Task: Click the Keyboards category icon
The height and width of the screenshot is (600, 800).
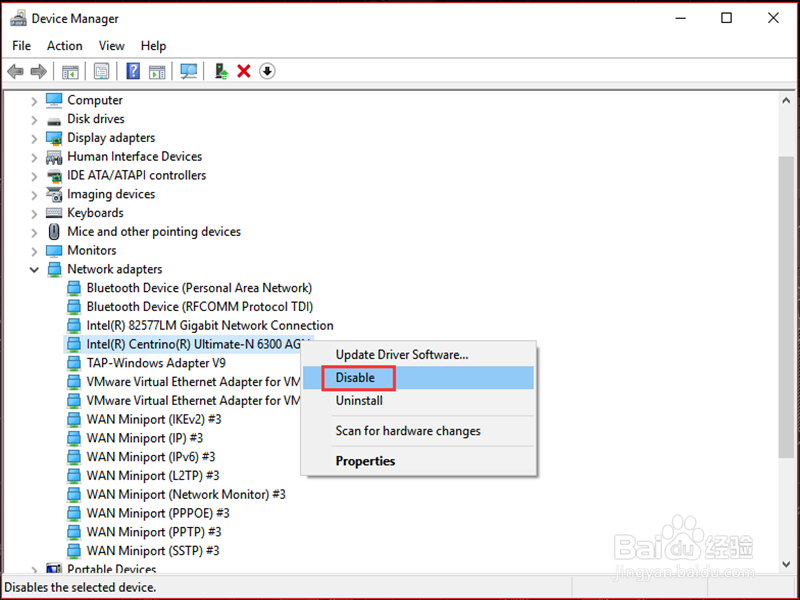Action: [54, 213]
